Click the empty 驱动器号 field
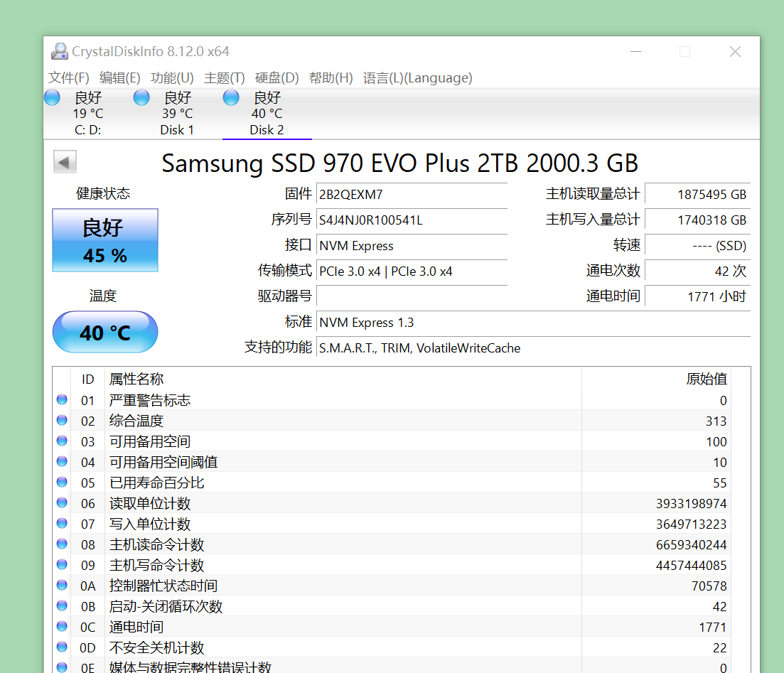This screenshot has width=784, height=673. (412, 297)
